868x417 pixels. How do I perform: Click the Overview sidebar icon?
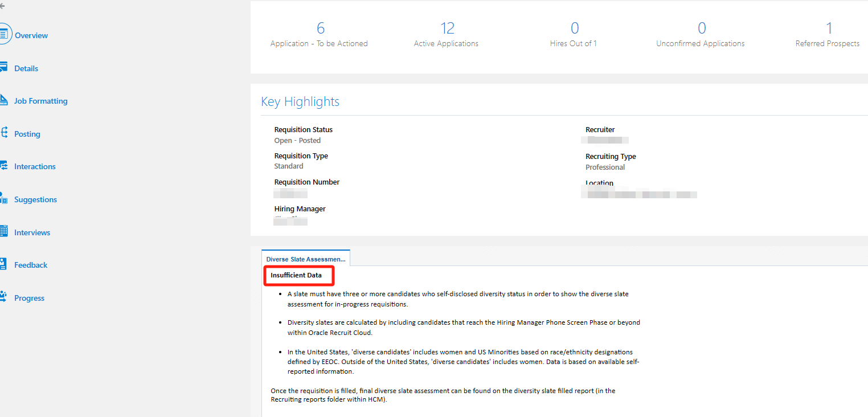[x=5, y=34]
